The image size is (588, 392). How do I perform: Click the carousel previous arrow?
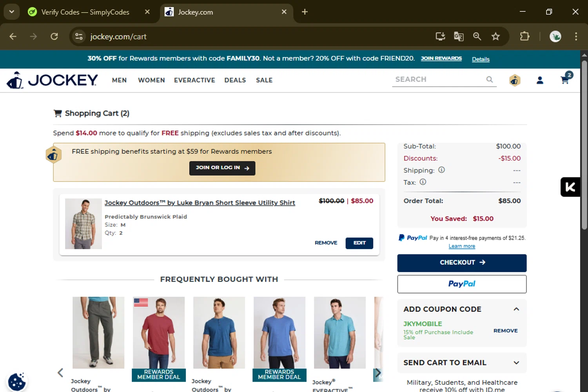pyautogui.click(x=60, y=372)
